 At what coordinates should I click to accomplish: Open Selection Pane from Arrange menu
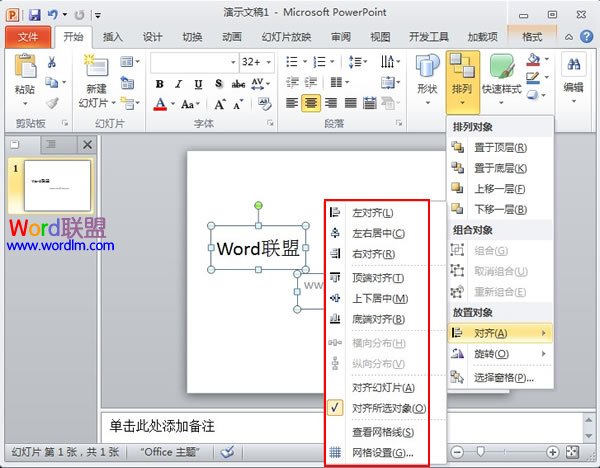point(500,378)
